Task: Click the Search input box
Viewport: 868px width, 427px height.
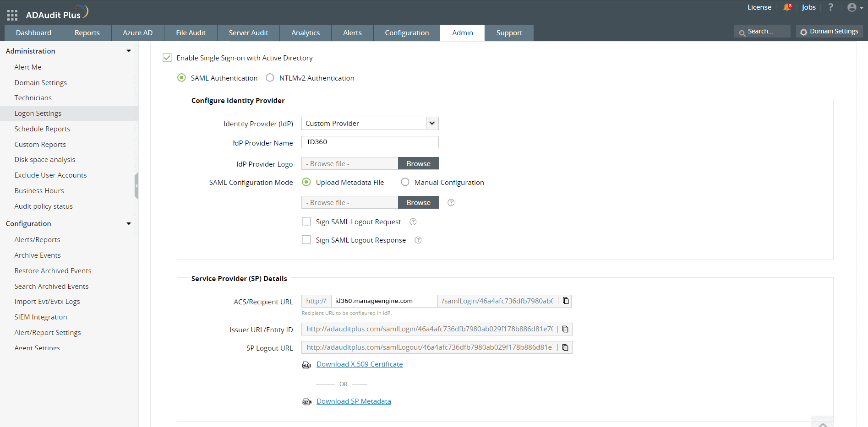Action: pyautogui.click(x=762, y=31)
